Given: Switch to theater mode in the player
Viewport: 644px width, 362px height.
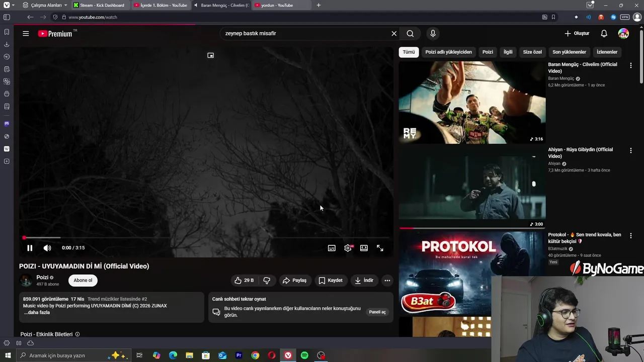Looking at the screenshot, I should coord(364,248).
